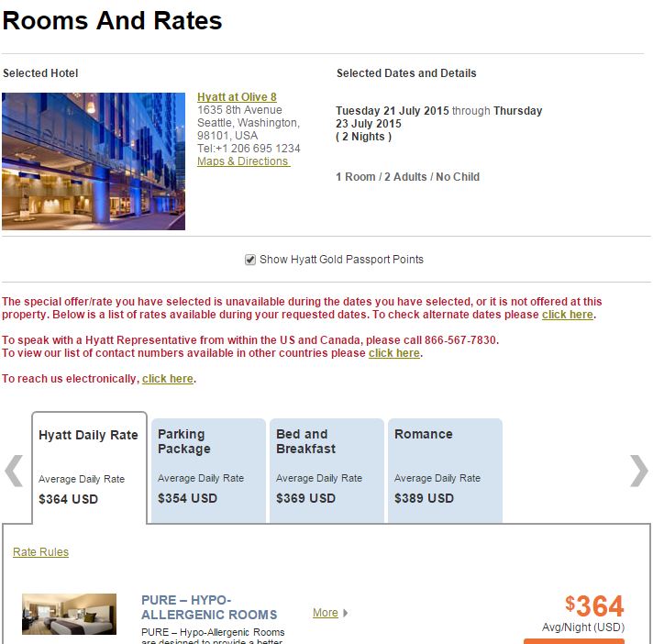The height and width of the screenshot is (644, 653).
Task: Click here to reach us electronically
Action: (168, 379)
